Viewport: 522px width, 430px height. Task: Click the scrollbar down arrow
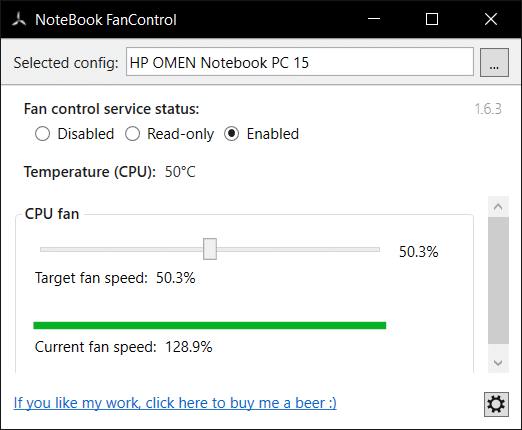point(498,363)
